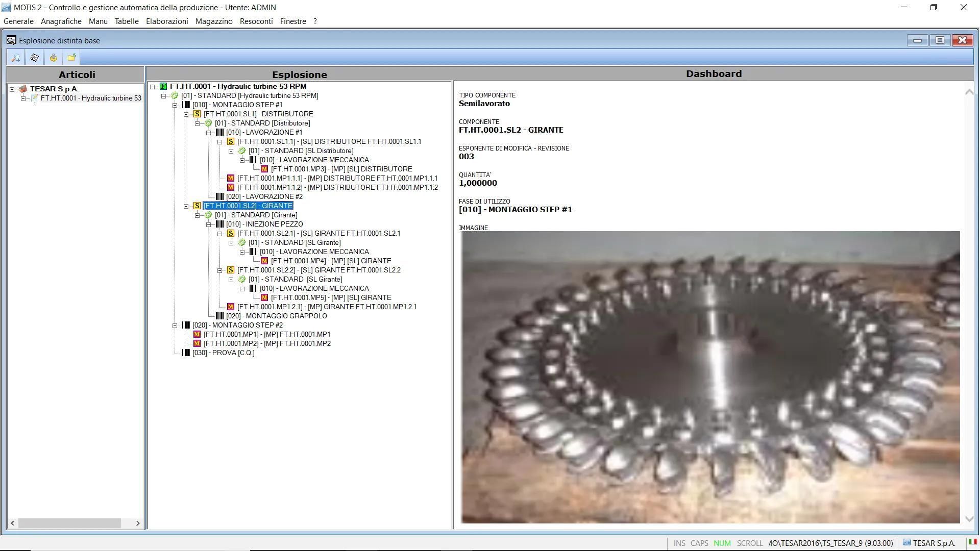980x551 pixels.
Task: Click barcode icon of [010] - LAVORAZIONE #1
Action: (x=219, y=132)
